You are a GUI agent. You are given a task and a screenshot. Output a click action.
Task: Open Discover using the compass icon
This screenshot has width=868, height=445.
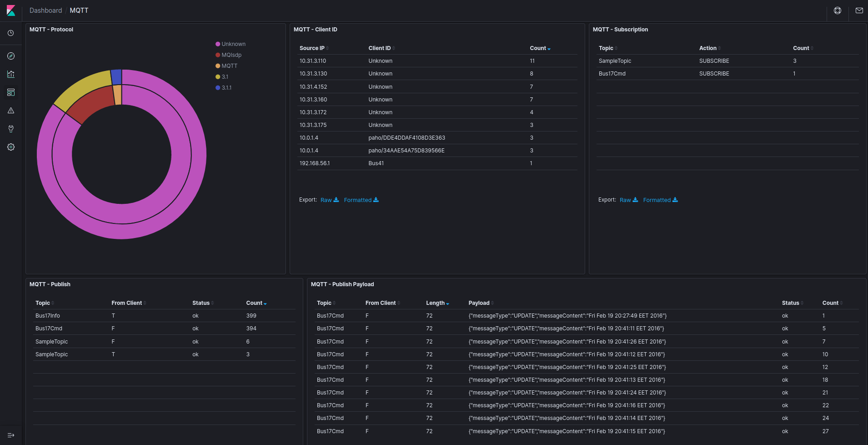(10, 56)
